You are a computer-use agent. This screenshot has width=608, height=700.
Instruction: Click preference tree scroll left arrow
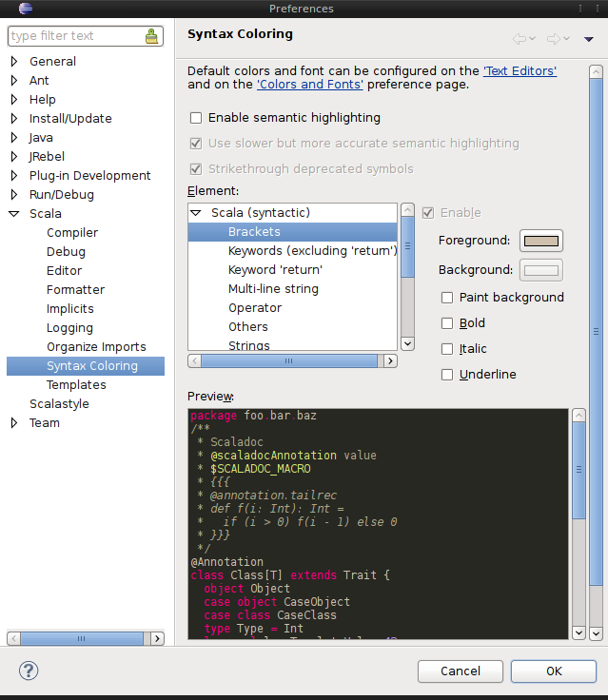tap(14, 639)
